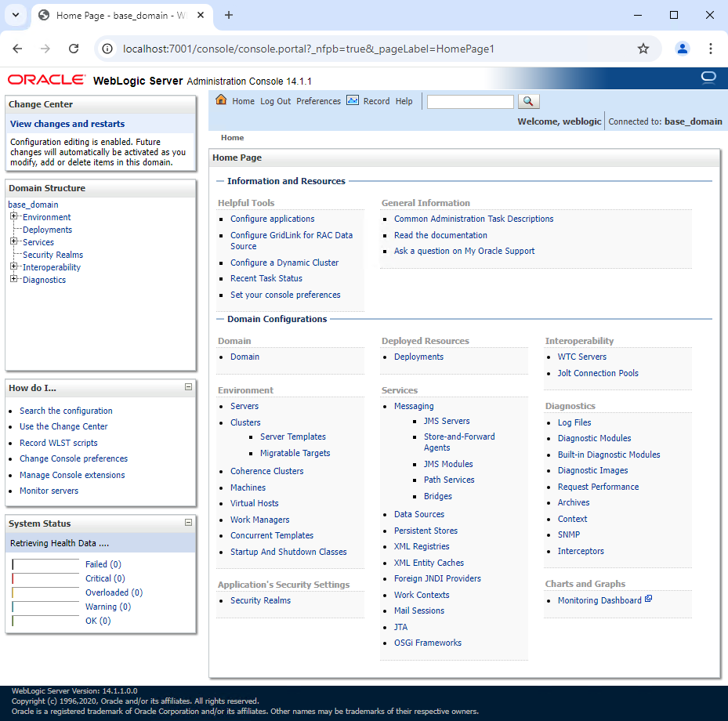Viewport: 728px width, 721px height.
Task: Click the Oracle ring icon in banner
Action: pos(708,78)
